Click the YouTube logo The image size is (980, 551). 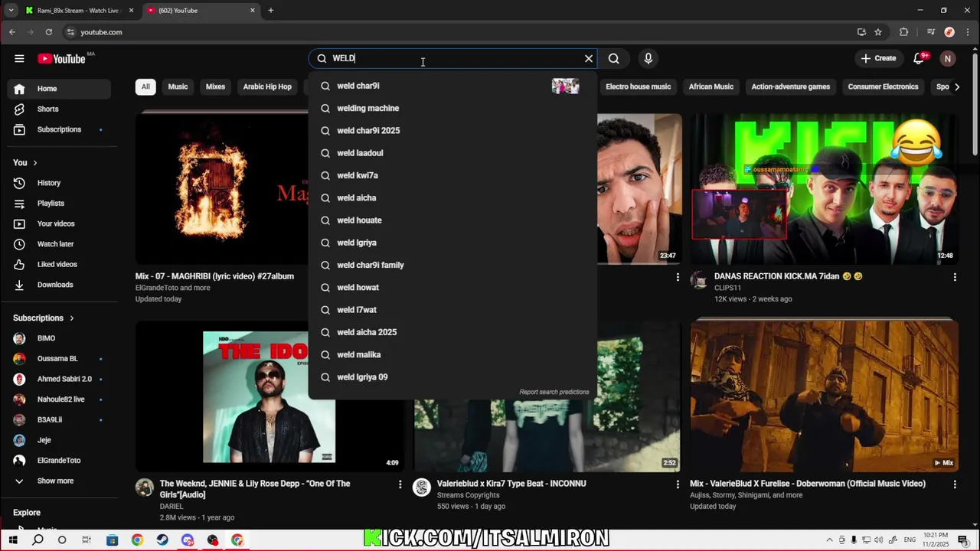(61, 59)
